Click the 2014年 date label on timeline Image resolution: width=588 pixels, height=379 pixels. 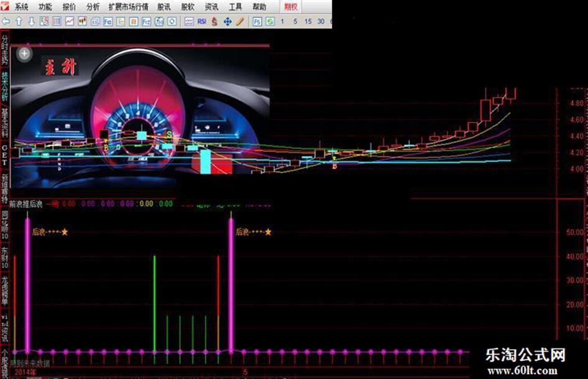[x=26, y=373]
